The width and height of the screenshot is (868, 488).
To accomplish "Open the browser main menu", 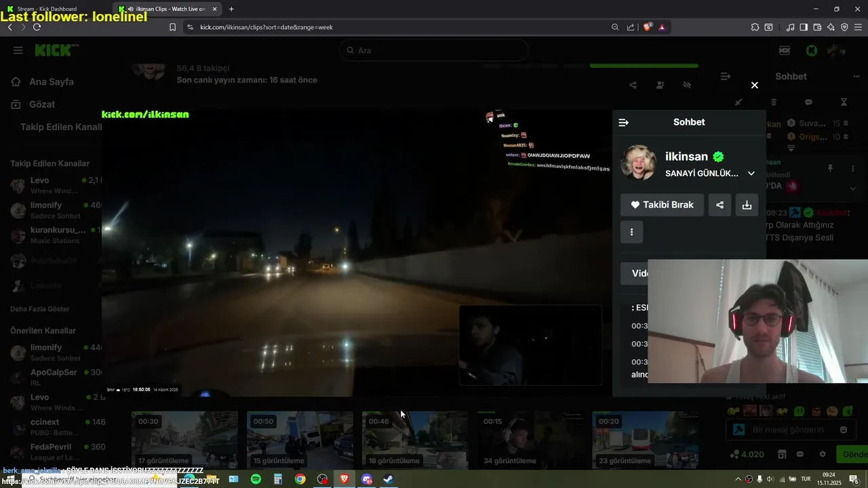I will 859,27.
